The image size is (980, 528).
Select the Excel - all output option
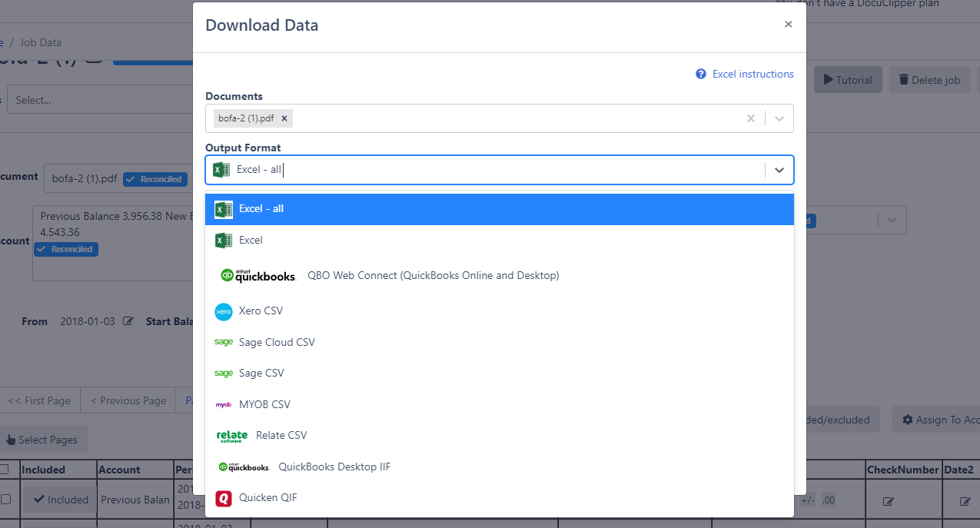500,209
